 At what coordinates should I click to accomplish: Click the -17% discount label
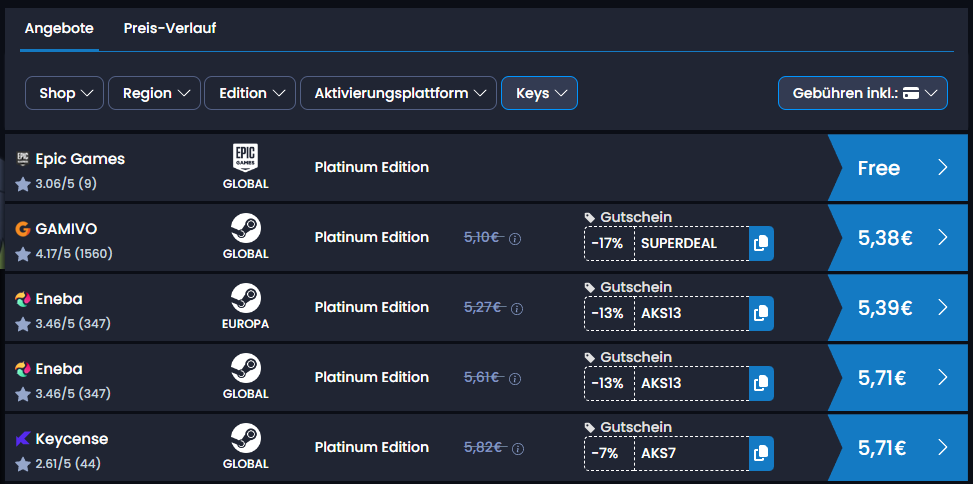(x=608, y=244)
